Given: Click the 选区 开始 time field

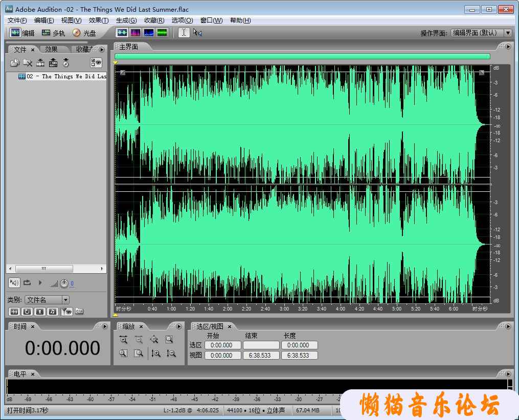Looking at the screenshot, I should [x=223, y=345].
